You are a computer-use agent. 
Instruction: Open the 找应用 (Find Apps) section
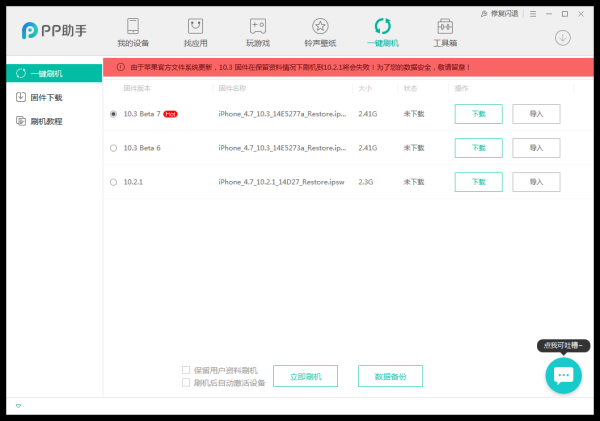195,32
